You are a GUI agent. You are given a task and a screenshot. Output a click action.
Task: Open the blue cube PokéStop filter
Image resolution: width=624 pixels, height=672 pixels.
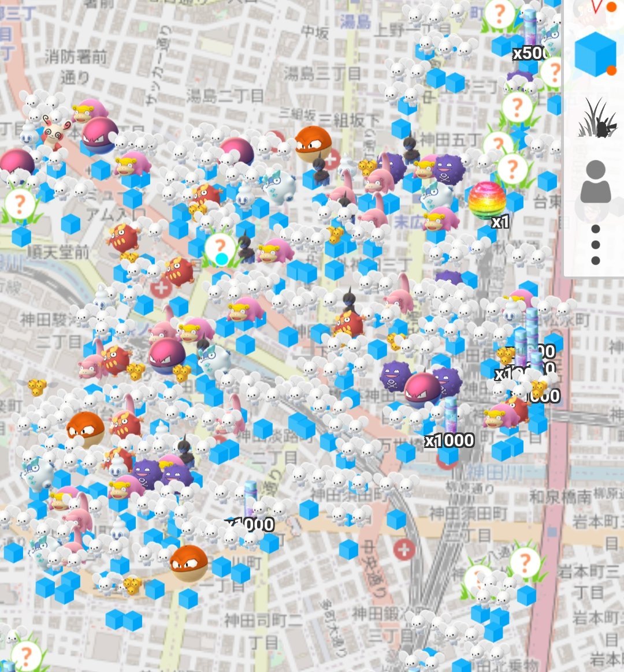[x=595, y=54]
